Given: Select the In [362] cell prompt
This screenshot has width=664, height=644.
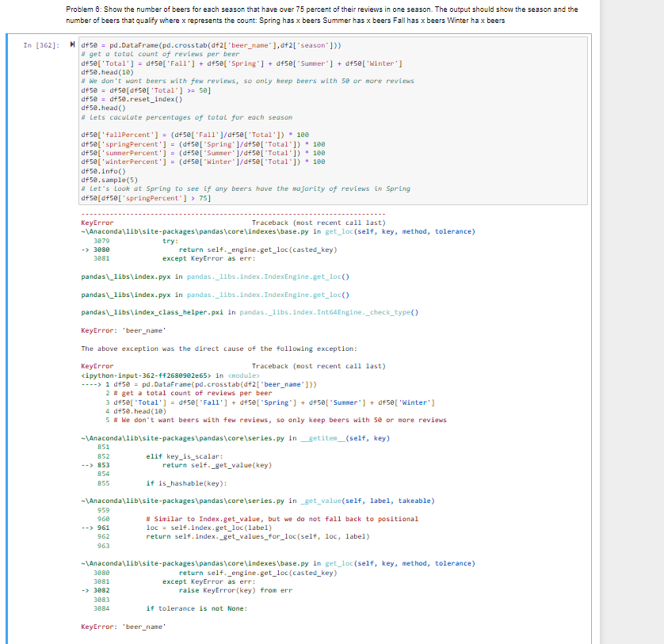Looking at the screenshot, I should [x=41, y=45].
